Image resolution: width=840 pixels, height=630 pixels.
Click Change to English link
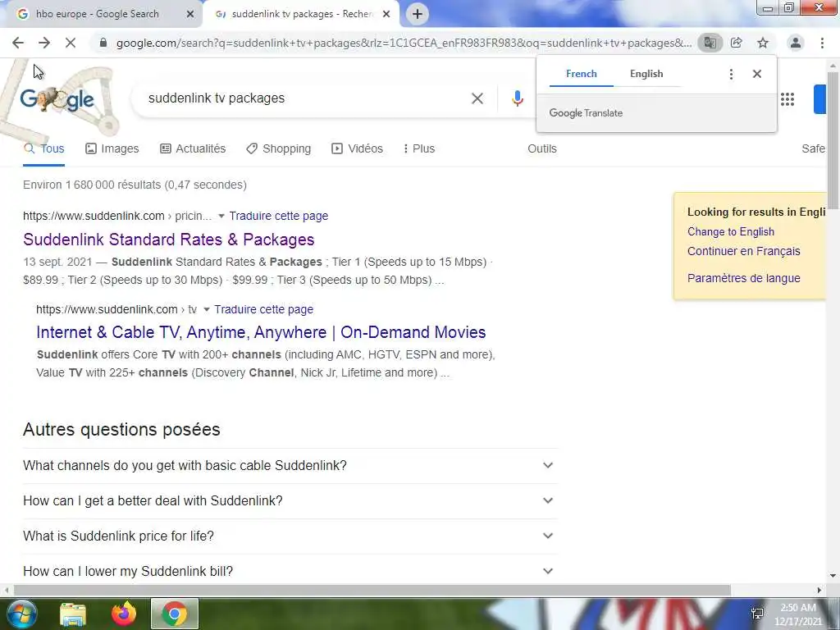(731, 231)
